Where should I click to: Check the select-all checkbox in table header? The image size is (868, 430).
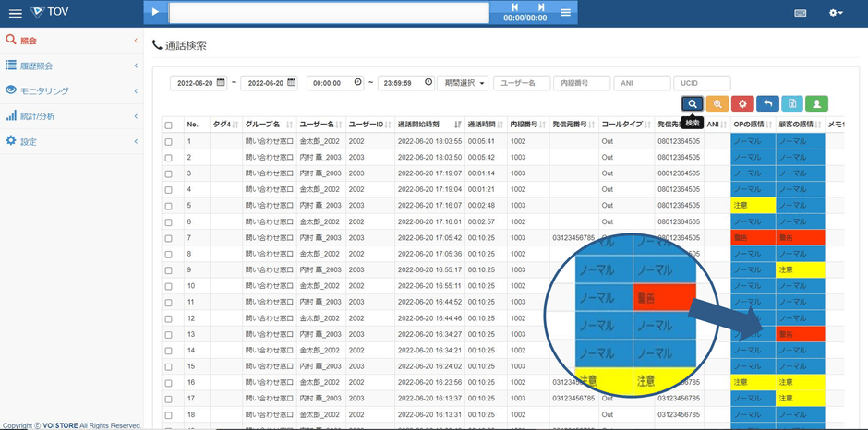(168, 125)
